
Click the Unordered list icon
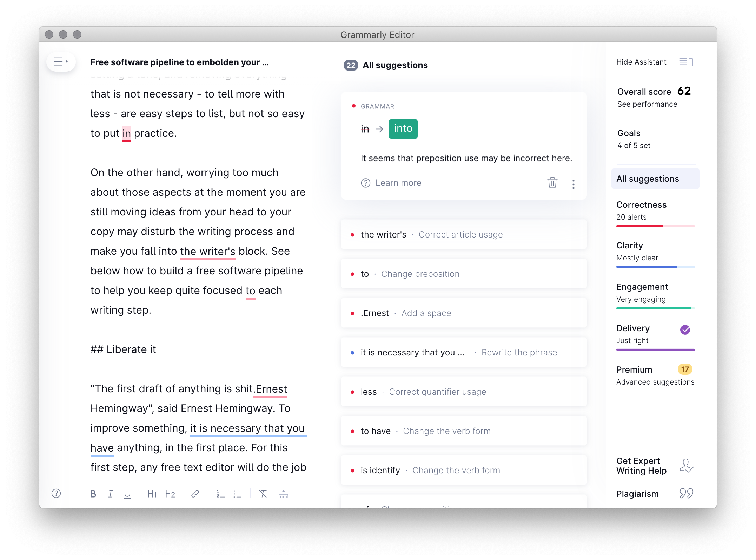tap(238, 494)
